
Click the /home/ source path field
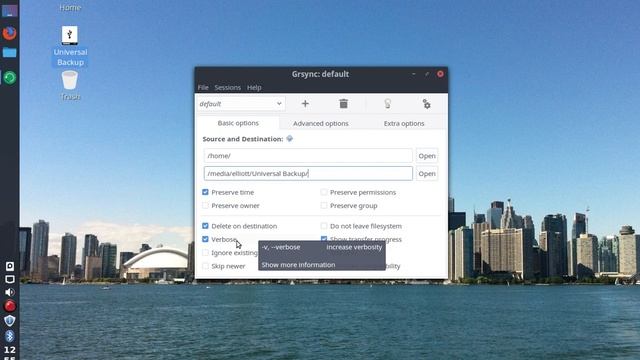point(308,156)
